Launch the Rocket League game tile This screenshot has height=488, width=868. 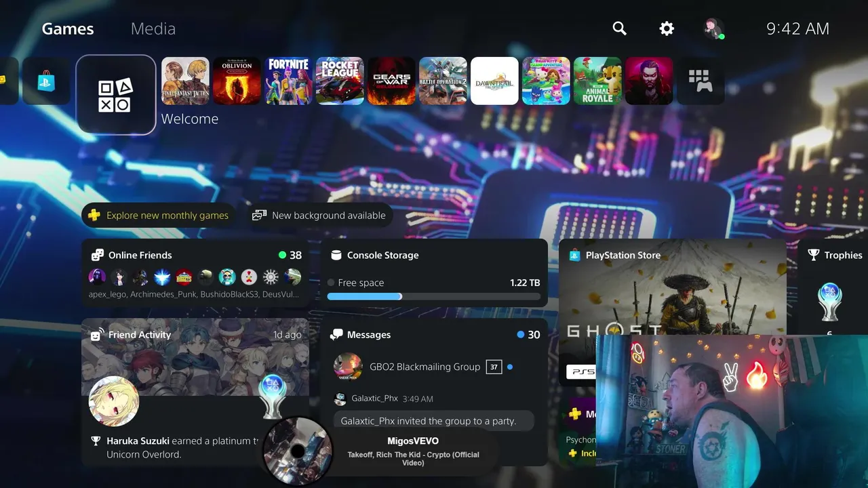pyautogui.click(x=340, y=81)
